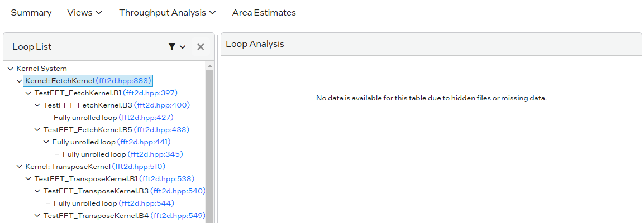
Task: Select the TestFFT_FetchKernel.B3 tree item
Action: tap(88, 105)
